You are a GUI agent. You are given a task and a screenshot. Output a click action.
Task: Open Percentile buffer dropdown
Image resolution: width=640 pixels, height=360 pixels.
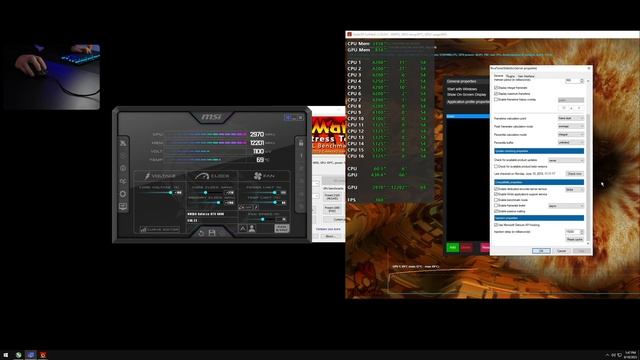point(571,142)
